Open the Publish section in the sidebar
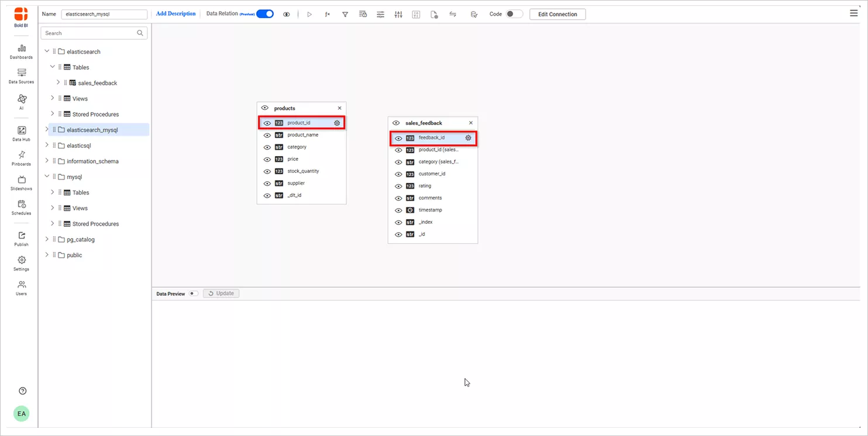The height and width of the screenshot is (436, 868). pos(22,238)
